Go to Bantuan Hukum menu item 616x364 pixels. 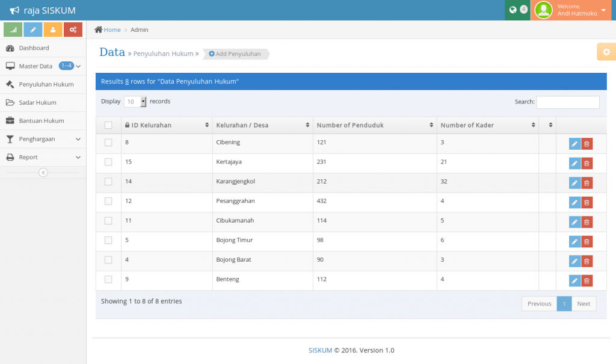tap(41, 121)
